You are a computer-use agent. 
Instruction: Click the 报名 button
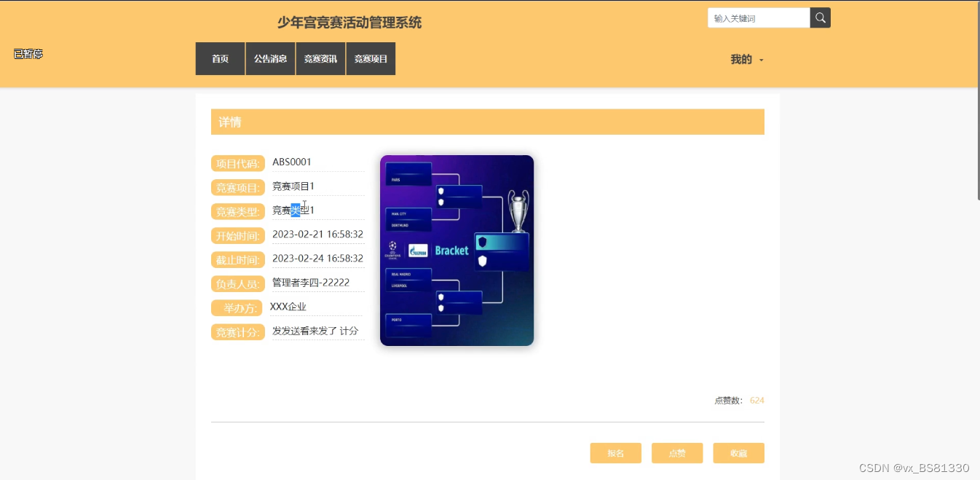tap(616, 453)
